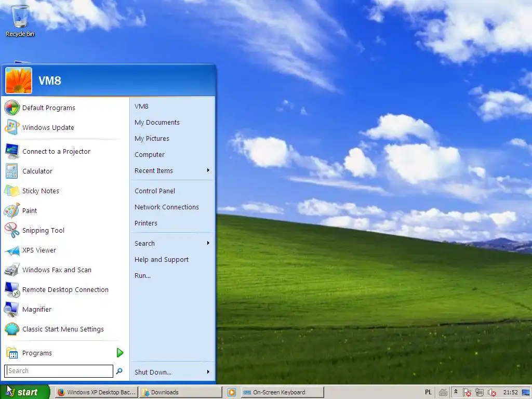Open Action Center flag tray icon
The height and width of the screenshot is (399, 532).
(x=467, y=393)
